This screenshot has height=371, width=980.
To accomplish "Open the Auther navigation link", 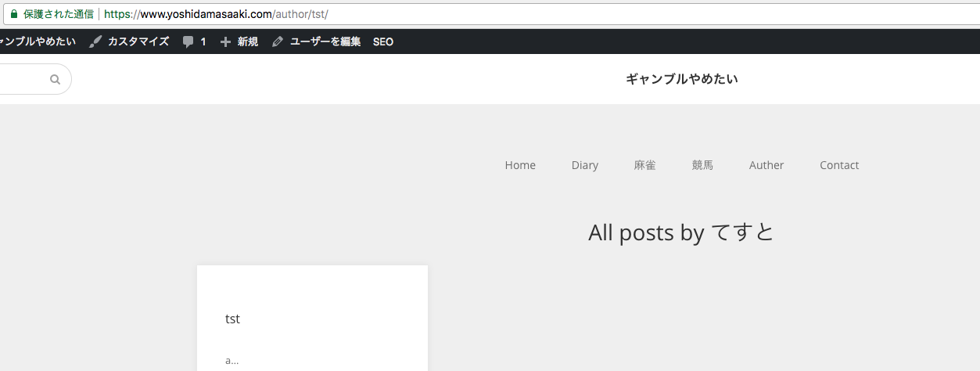I will coord(766,165).
